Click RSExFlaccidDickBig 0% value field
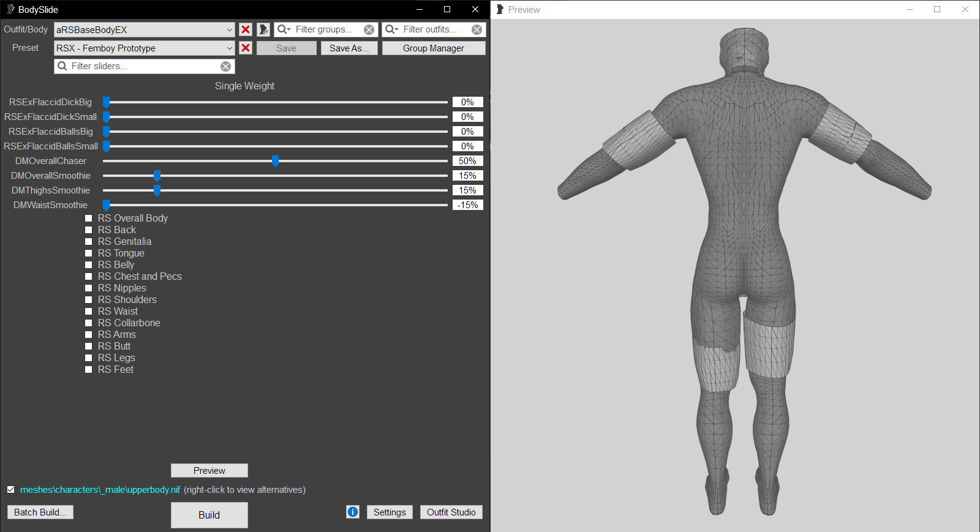This screenshot has width=980, height=532. 467,102
